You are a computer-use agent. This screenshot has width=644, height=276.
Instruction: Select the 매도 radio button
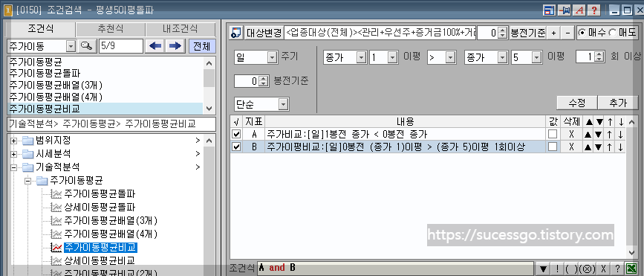coord(611,33)
